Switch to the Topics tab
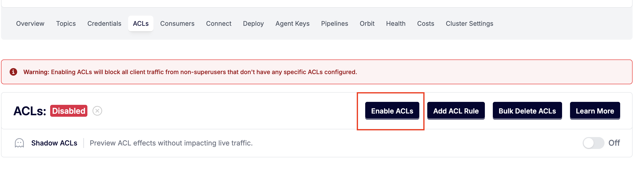The width and height of the screenshot is (644, 171). pos(66,24)
